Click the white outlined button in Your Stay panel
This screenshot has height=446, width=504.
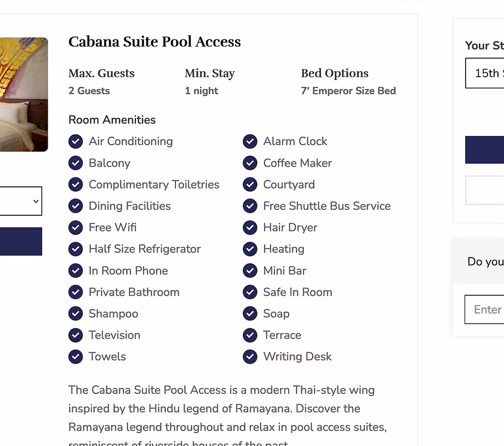click(x=485, y=190)
